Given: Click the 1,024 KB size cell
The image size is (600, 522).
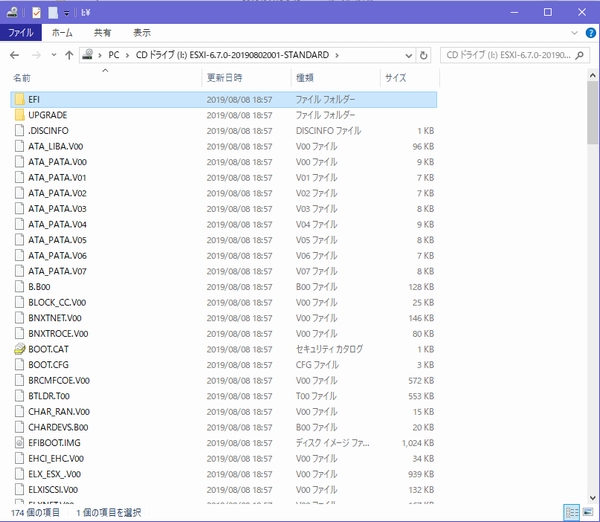Looking at the screenshot, I should tap(417, 443).
